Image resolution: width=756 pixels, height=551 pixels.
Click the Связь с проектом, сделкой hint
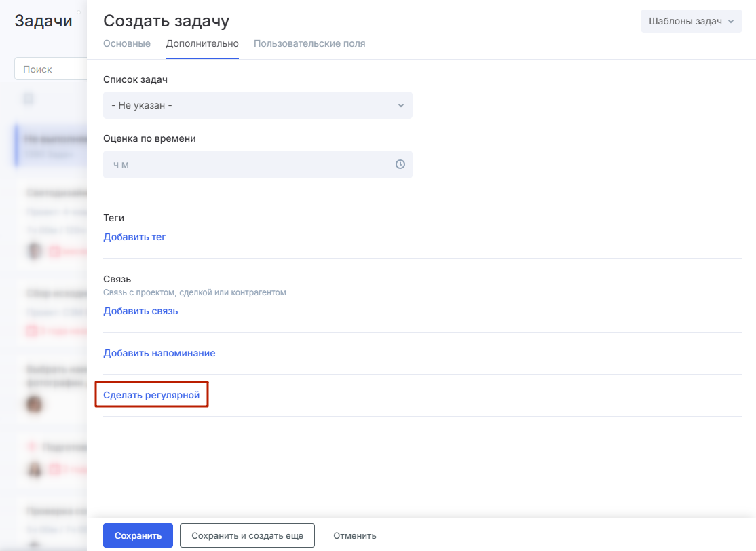click(195, 292)
